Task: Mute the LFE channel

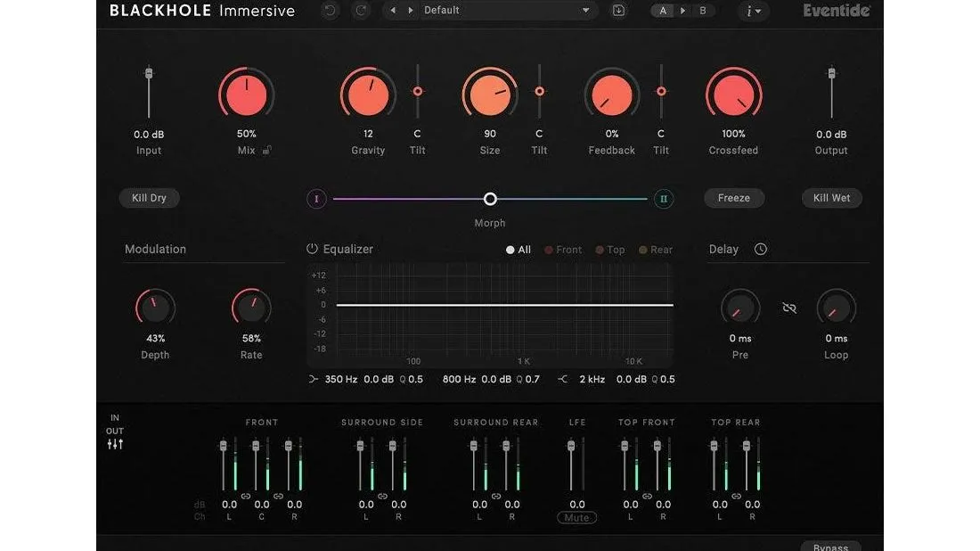Action: click(576, 518)
